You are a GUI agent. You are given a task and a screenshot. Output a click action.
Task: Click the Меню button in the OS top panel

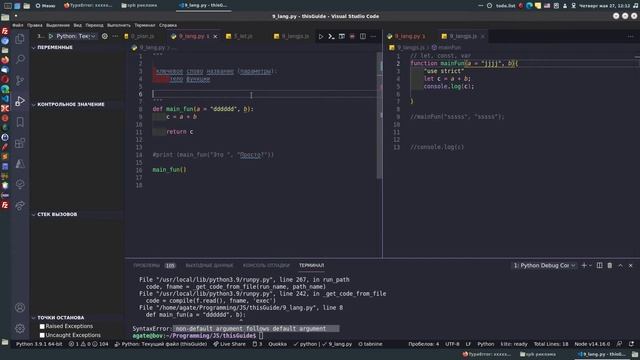[45, 6]
